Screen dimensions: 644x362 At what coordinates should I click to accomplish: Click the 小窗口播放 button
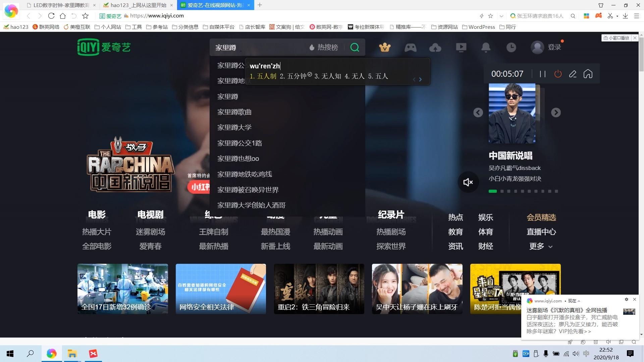[x=616, y=38]
